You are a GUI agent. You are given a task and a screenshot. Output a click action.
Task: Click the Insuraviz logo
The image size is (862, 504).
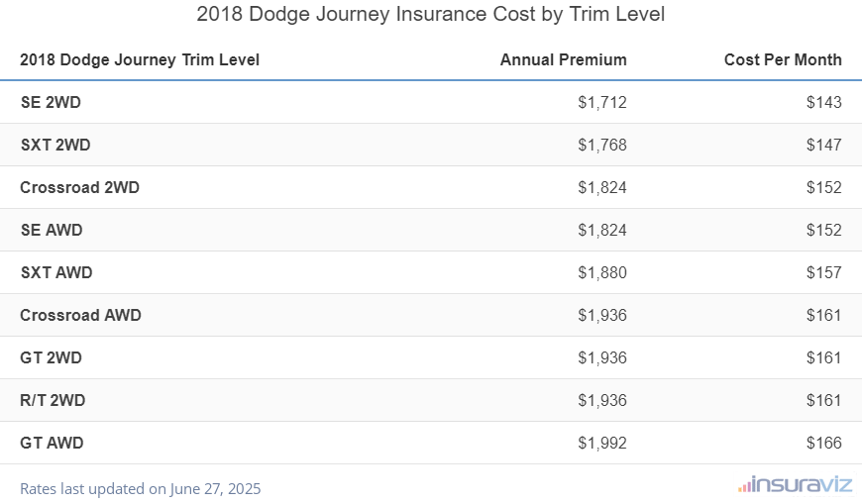tap(795, 485)
